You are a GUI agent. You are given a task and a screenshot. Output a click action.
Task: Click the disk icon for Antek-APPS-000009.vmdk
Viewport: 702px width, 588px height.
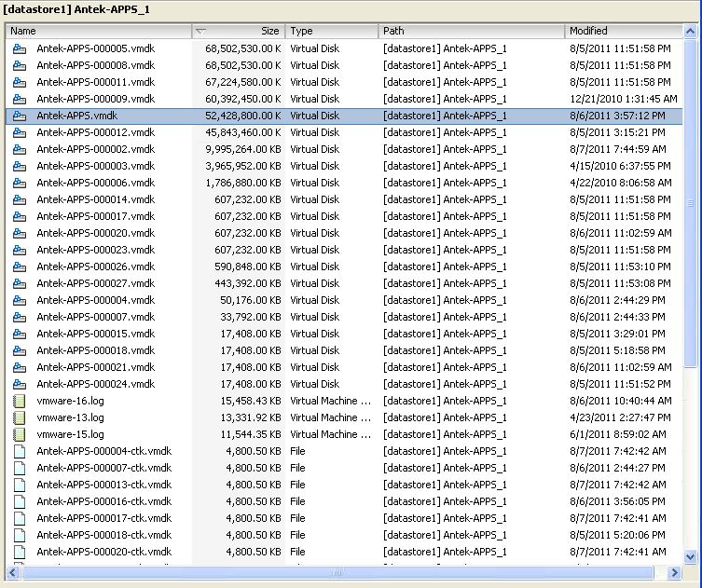point(20,99)
